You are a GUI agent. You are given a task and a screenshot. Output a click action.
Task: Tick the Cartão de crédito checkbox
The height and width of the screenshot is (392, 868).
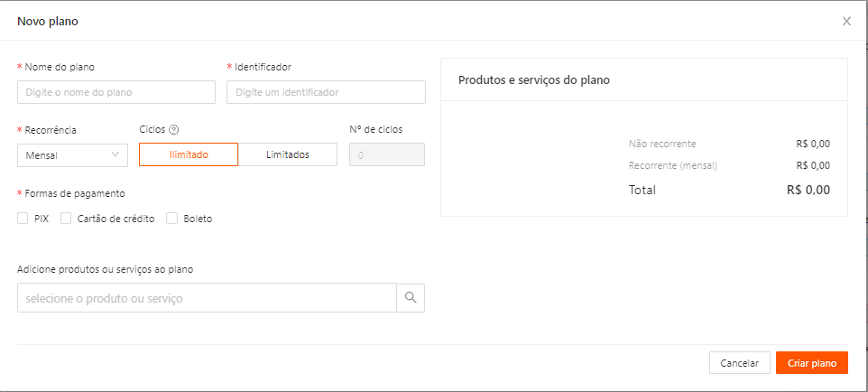[66, 219]
